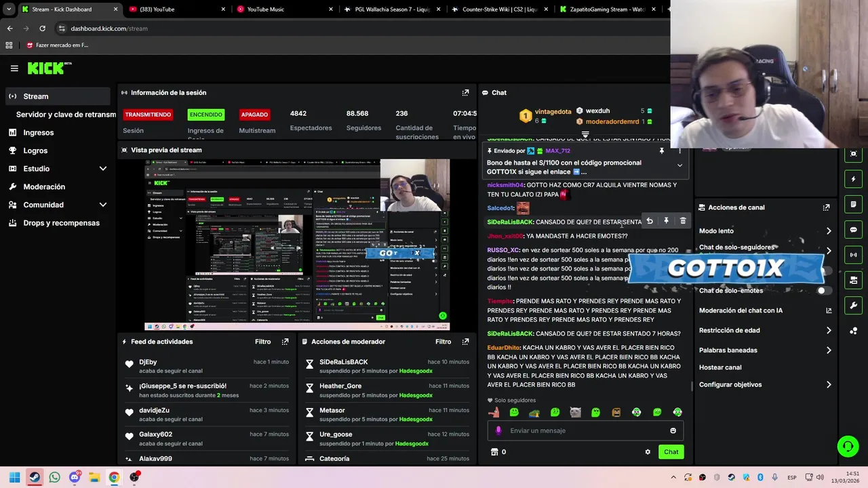Open Logros in the left sidebar
868x488 pixels.
[x=35, y=150]
